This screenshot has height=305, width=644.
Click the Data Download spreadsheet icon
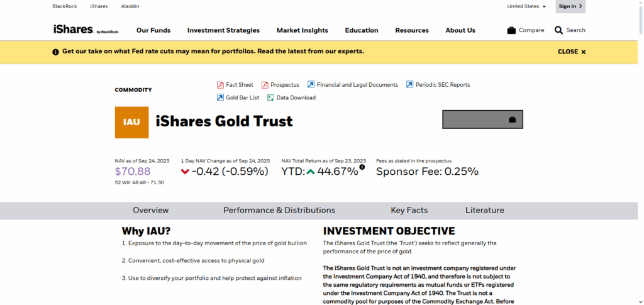click(270, 97)
